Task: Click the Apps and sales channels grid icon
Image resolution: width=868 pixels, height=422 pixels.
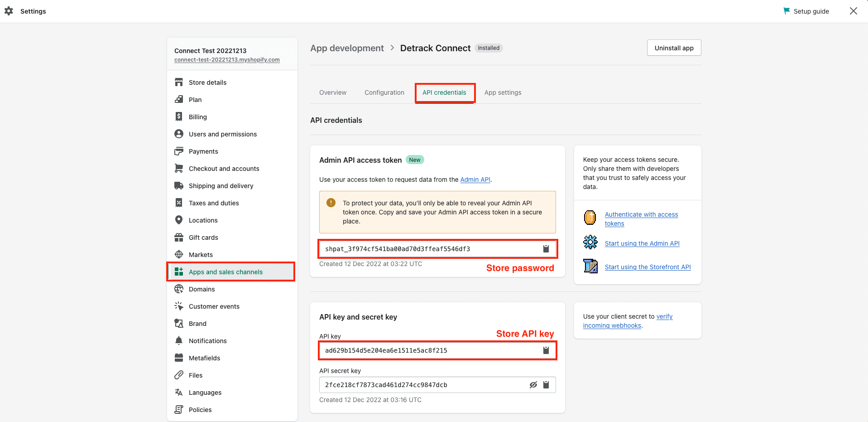Action: 179,272
